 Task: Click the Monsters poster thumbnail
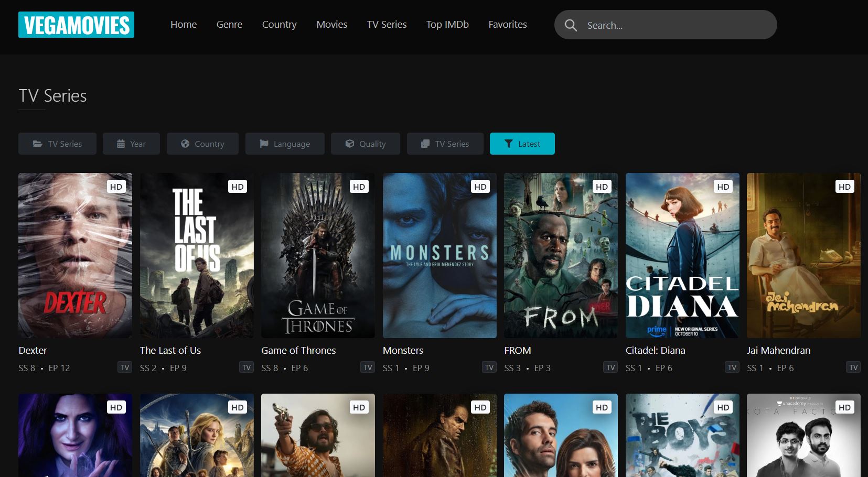[x=440, y=255]
